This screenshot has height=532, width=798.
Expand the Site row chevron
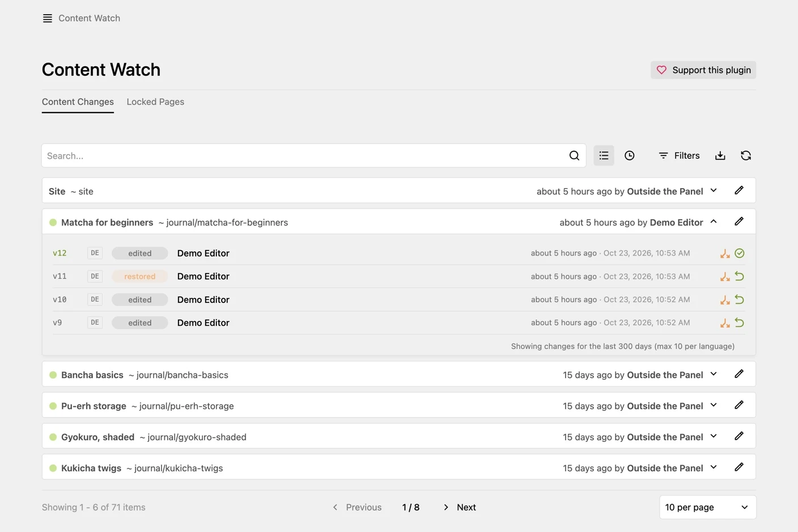(714, 191)
